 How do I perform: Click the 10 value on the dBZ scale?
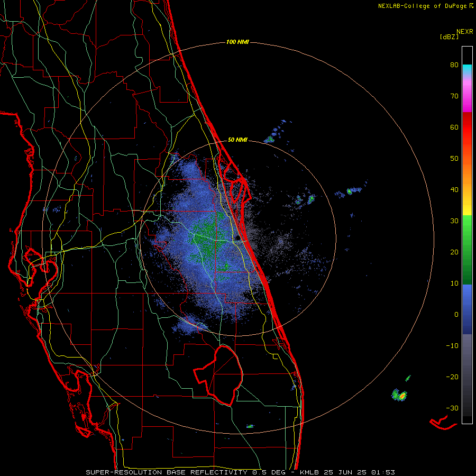click(x=454, y=284)
